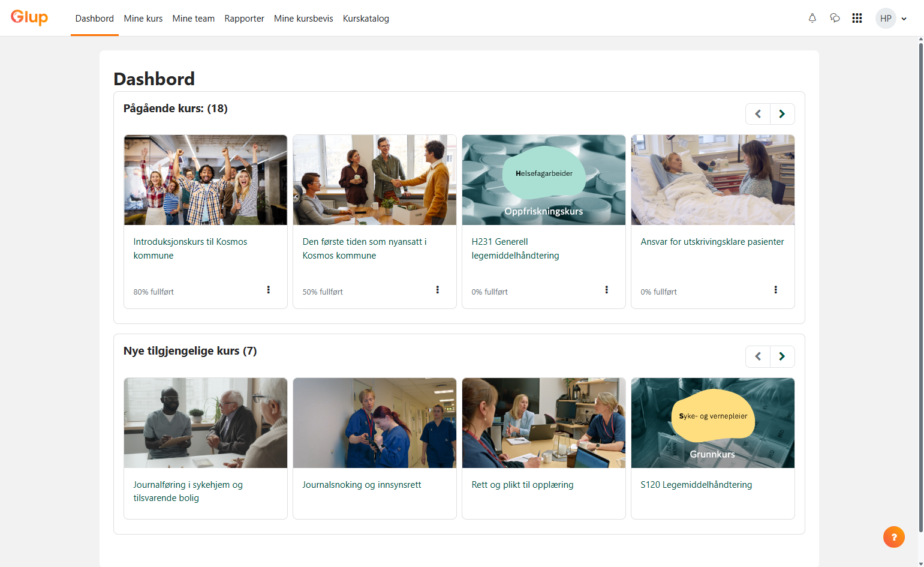Show previous ongoing courses in Pågående kurs
The image size is (924, 567).
point(758,114)
